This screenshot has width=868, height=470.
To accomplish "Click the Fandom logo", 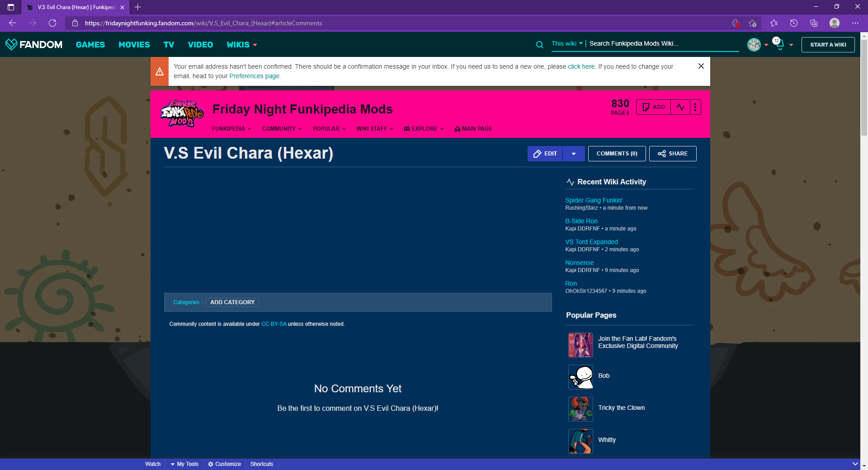I will [34, 44].
